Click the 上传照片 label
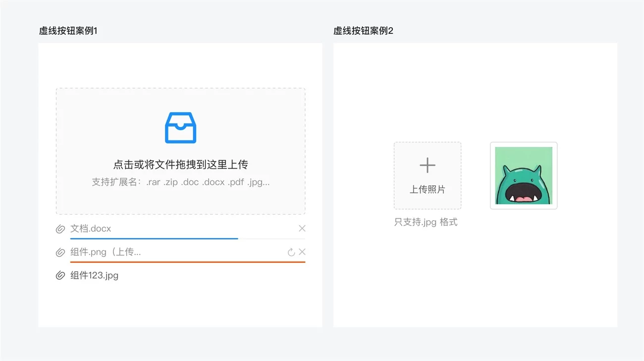 (427, 189)
